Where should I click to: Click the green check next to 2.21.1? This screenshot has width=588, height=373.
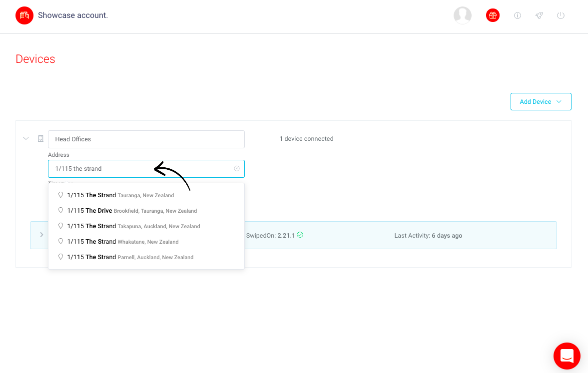tap(300, 235)
